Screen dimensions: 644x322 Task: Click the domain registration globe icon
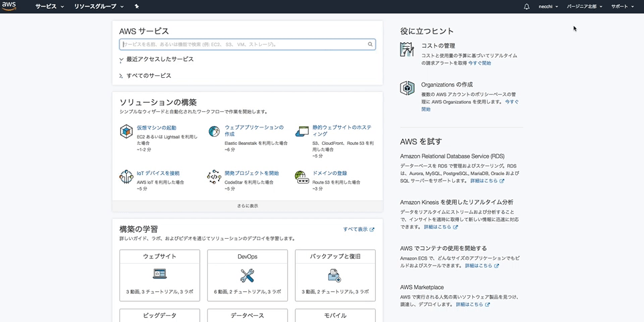(x=301, y=177)
